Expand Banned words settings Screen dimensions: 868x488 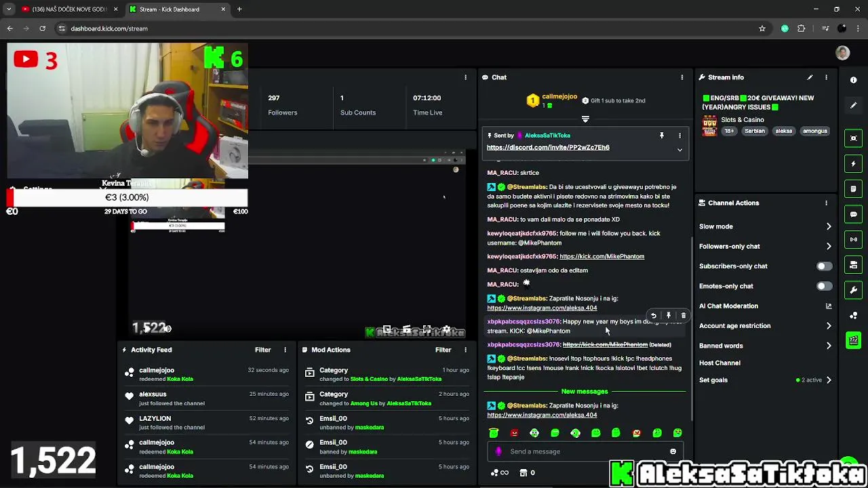click(828, 346)
